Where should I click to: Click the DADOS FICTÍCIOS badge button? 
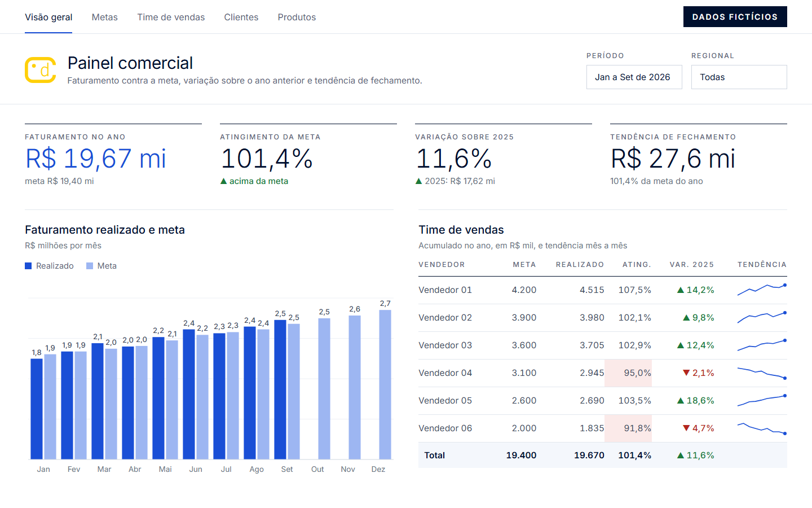735,17
